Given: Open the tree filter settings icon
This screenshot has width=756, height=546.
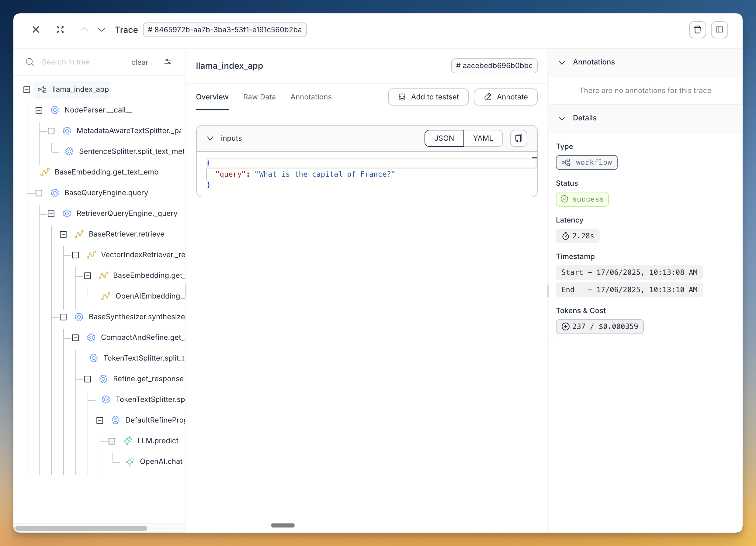Looking at the screenshot, I should point(167,62).
